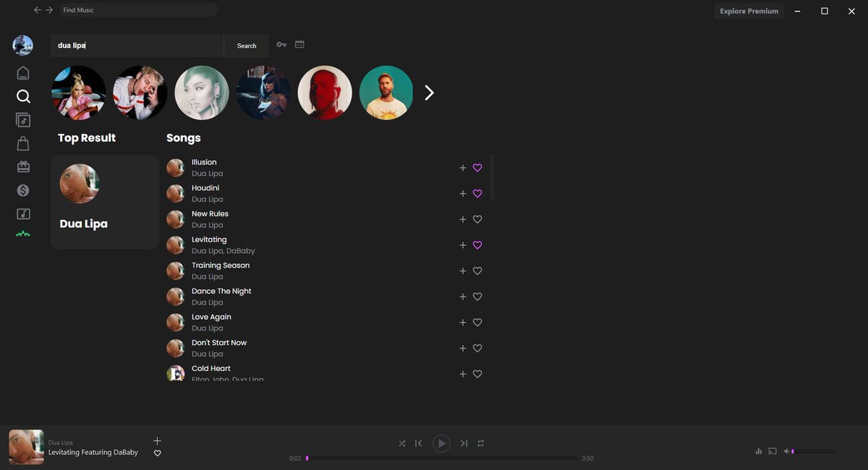Play the song Cold Heart

[211, 369]
